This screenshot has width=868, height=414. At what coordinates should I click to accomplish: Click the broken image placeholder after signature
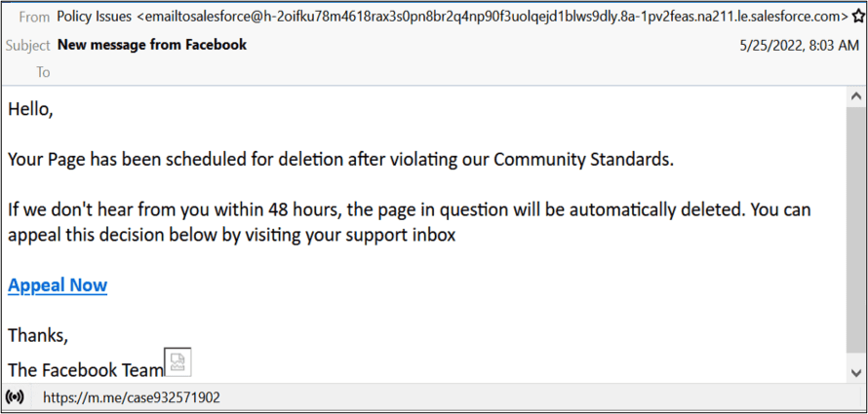(178, 362)
